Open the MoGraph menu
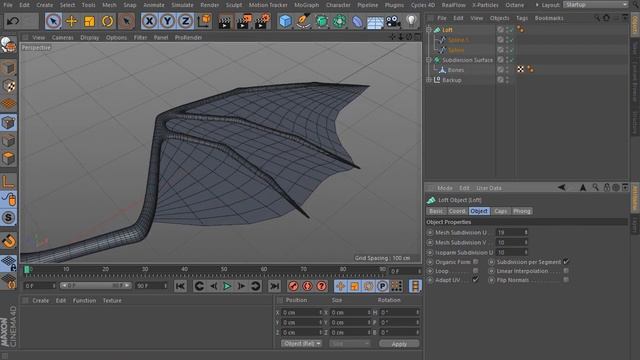The image size is (640, 360). tap(307, 5)
